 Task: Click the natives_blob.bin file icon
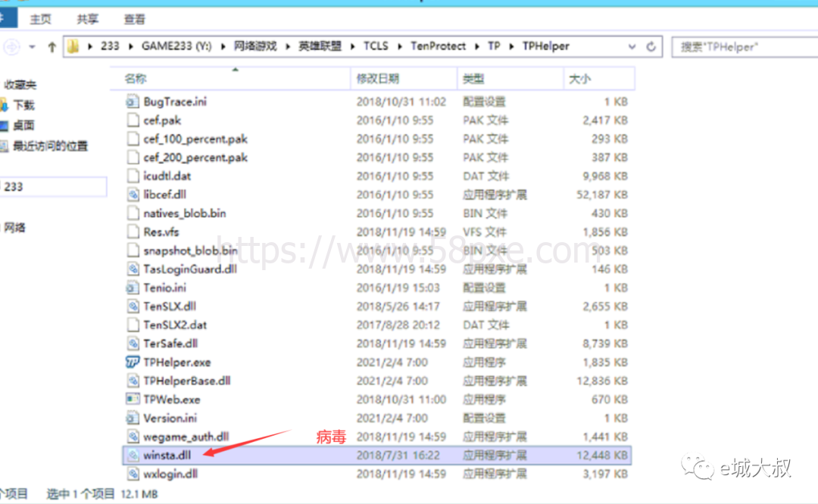tap(133, 213)
